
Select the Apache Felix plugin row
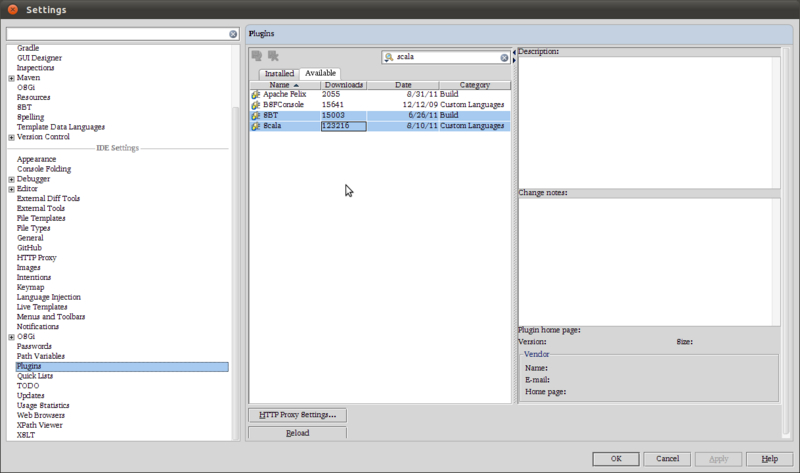point(380,94)
